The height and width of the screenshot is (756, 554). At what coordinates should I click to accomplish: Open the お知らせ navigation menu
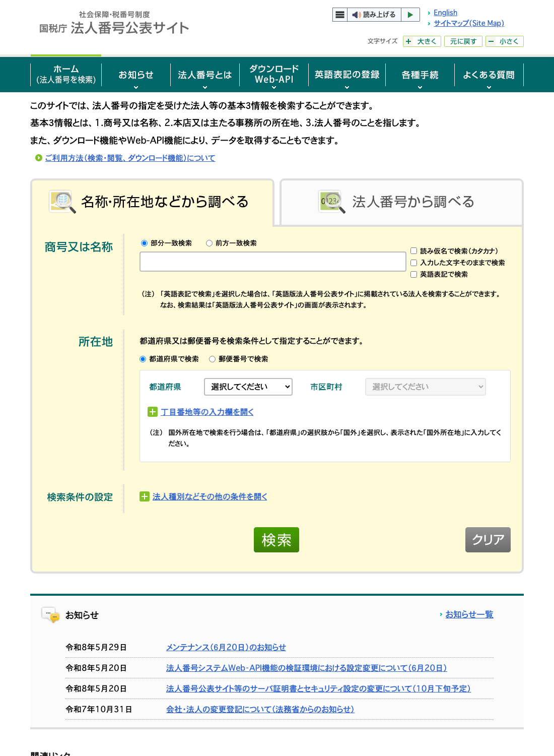pyautogui.click(x=135, y=75)
